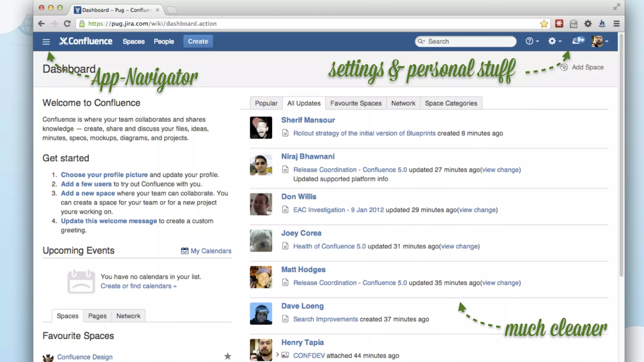
Task: Click the fullscreen arrows icon in the title bar
Action: coord(617,7)
